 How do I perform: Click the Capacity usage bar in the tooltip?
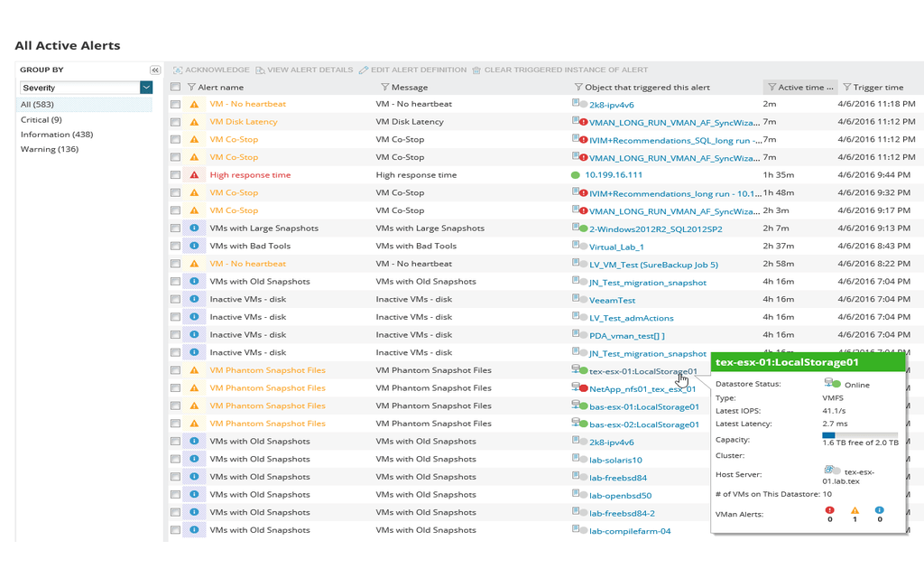click(860, 434)
